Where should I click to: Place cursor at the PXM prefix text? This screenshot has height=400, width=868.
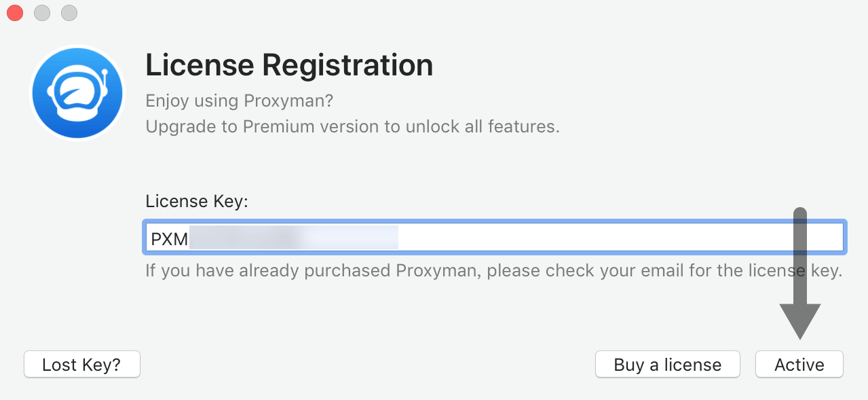[169, 238]
